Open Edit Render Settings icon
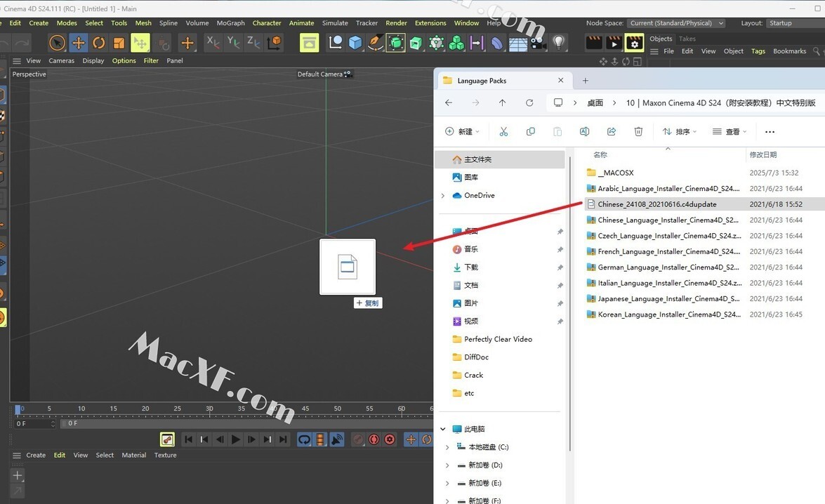Image resolution: width=825 pixels, height=504 pixels. (635, 43)
